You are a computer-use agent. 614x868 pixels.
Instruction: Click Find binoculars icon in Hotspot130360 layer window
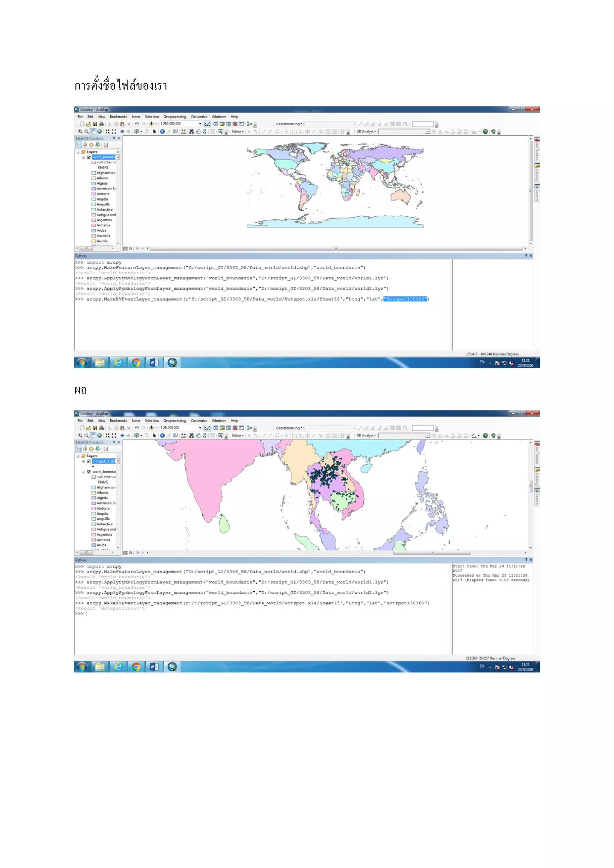[191, 435]
